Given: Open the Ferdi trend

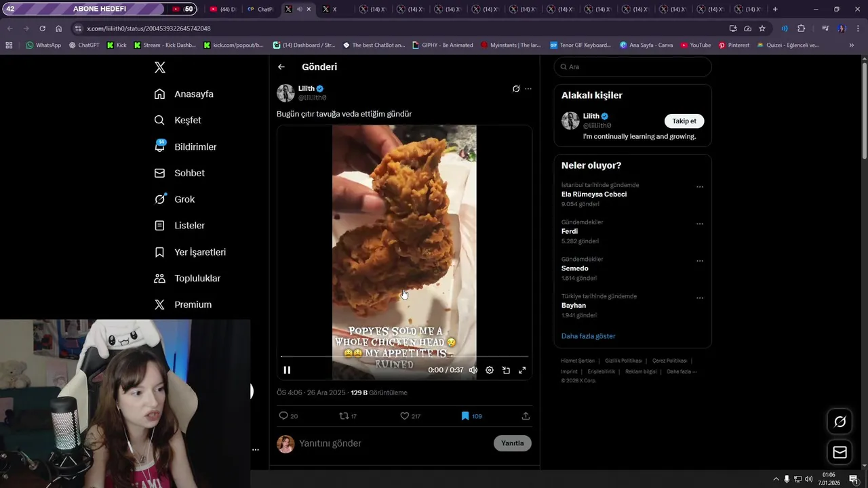Looking at the screenshot, I should click(570, 232).
